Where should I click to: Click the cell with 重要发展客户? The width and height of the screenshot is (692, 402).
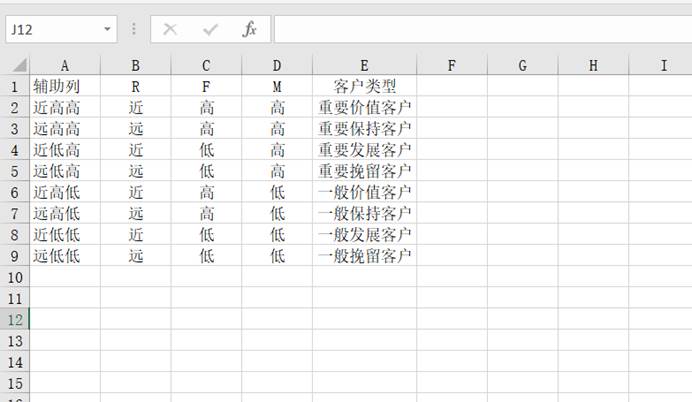pyautogui.click(x=365, y=150)
